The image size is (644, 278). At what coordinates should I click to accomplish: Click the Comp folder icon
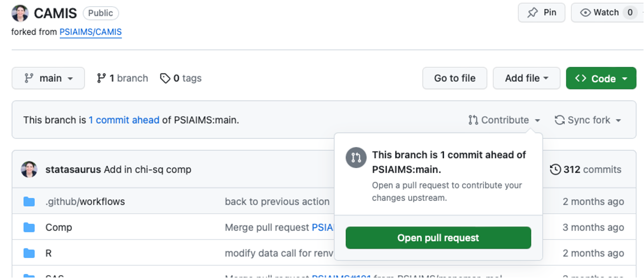pyautogui.click(x=29, y=227)
